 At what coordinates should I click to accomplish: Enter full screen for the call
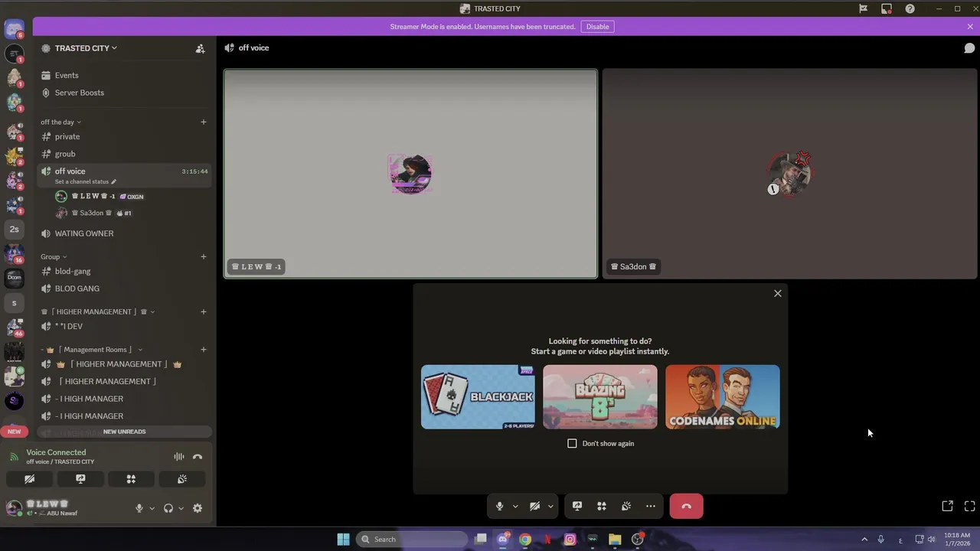click(x=969, y=506)
